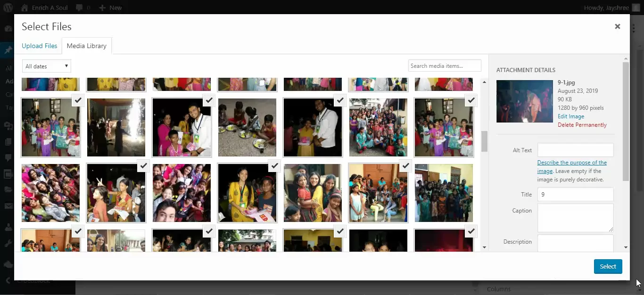This screenshot has width=644, height=295.
Task: Click the August 23, 2019 date text
Action: 578,91
